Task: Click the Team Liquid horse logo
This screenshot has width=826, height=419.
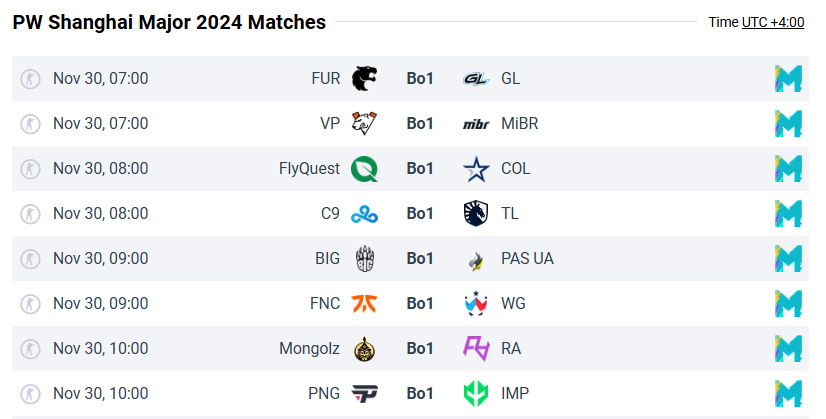Action: click(475, 213)
